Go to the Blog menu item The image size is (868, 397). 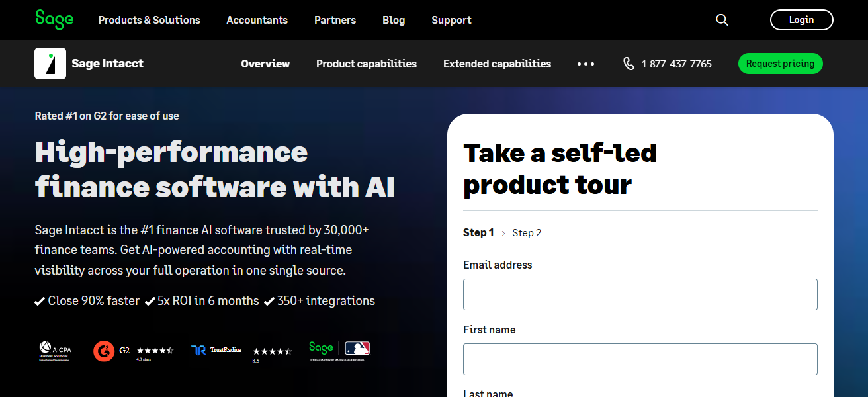click(394, 20)
